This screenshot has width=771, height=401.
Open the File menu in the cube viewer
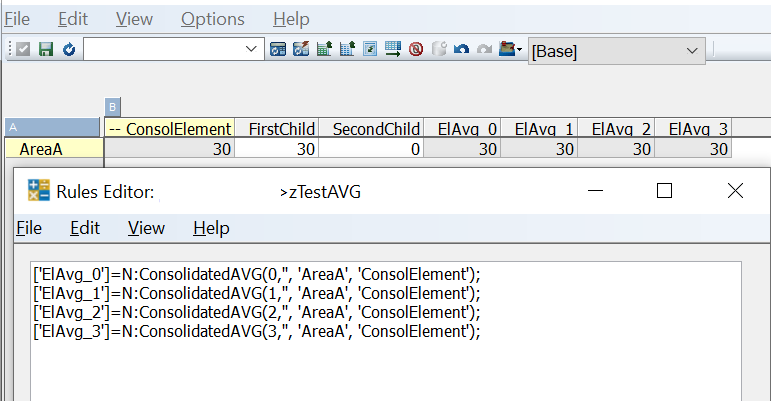tap(17, 19)
